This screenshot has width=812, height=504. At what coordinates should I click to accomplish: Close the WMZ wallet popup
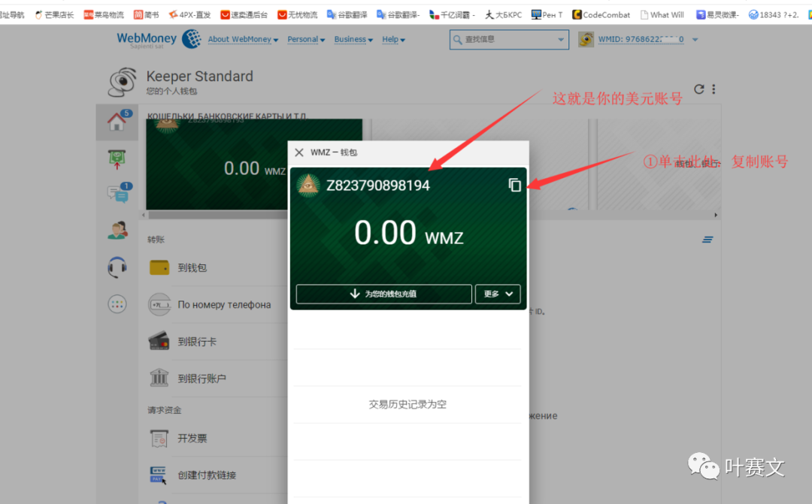299,152
